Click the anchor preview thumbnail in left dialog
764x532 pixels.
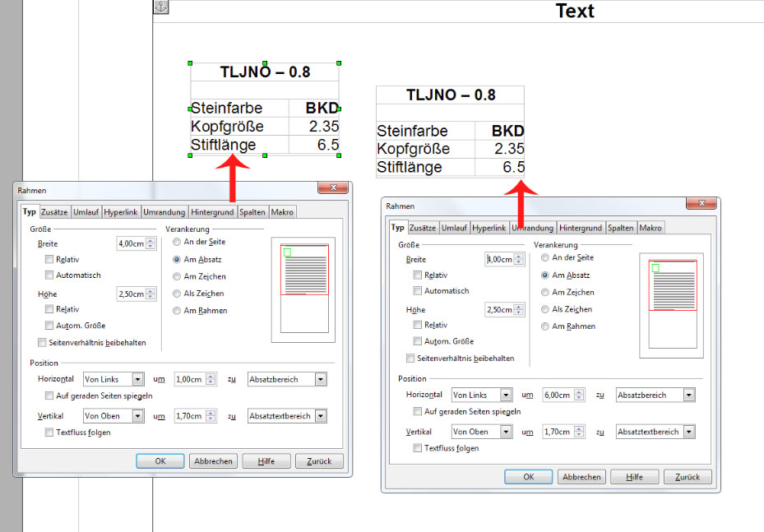(x=304, y=289)
